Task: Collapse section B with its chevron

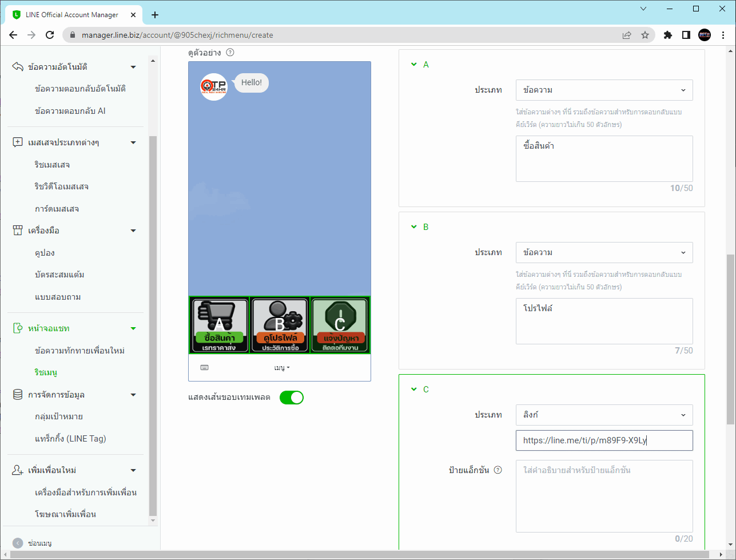Action: coord(413,227)
